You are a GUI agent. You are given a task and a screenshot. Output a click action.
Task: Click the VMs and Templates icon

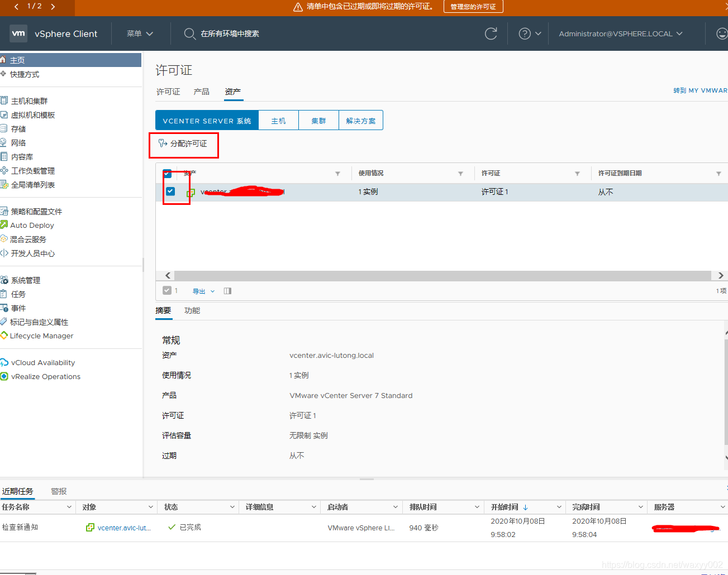[4, 114]
